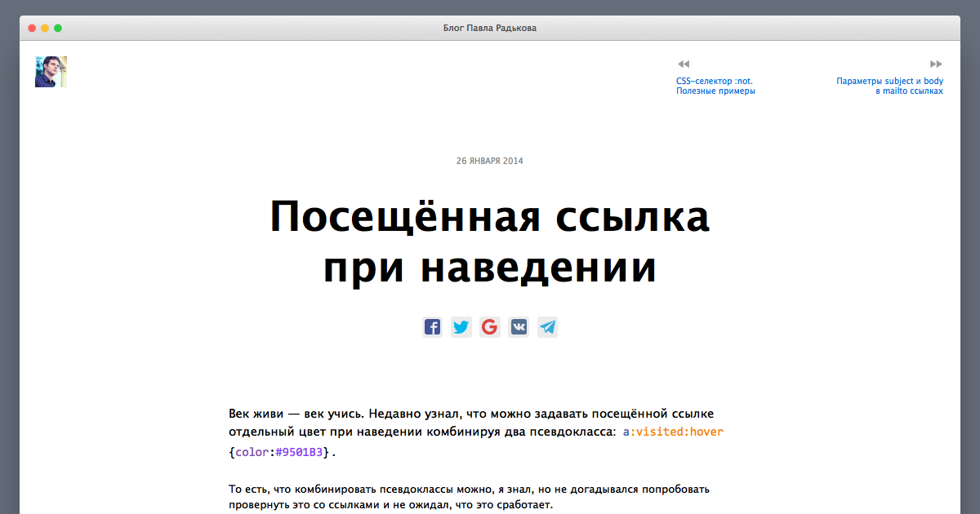This screenshot has width=980, height=514.
Task: Click the {color:#9501B3} code snippet
Action: tap(281, 452)
